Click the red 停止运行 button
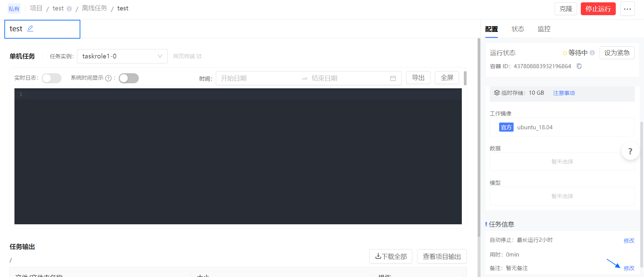The height and width of the screenshot is (277, 644). [x=598, y=9]
